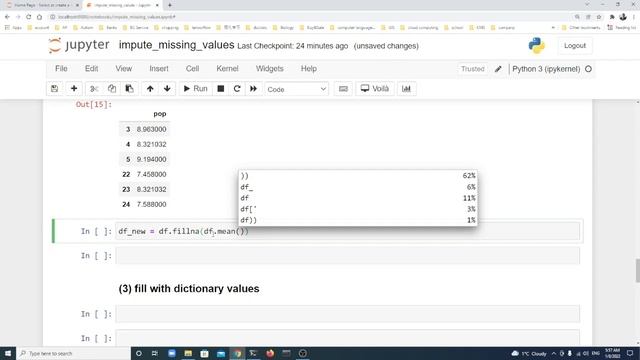Click the 'pop' column header
This screenshot has height=360, width=640.
click(x=160, y=114)
